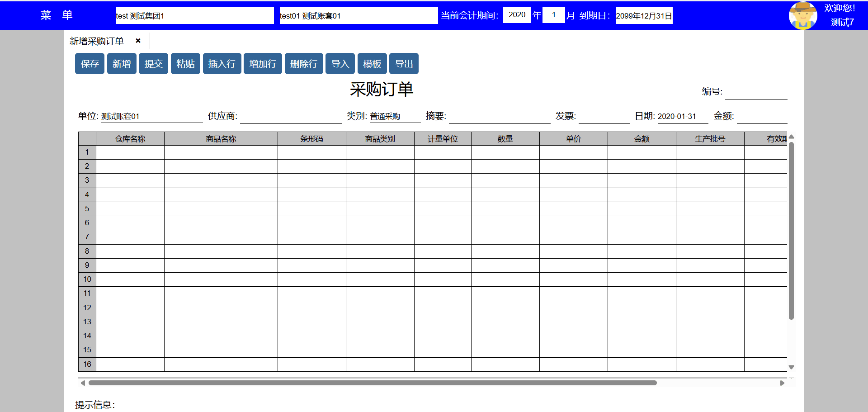Viewport: 868px width, 412px height.
Task: Open the 类别 普通采购 category field
Action: [x=395, y=117]
